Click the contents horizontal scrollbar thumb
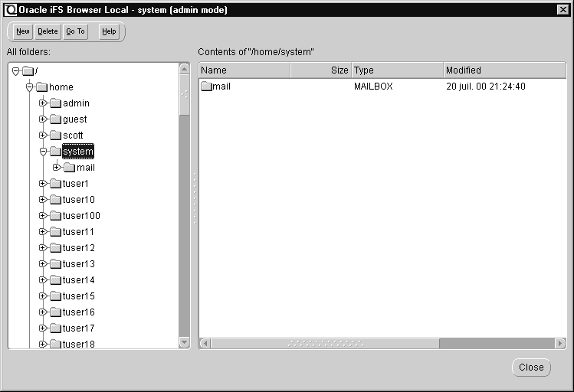 [325, 343]
